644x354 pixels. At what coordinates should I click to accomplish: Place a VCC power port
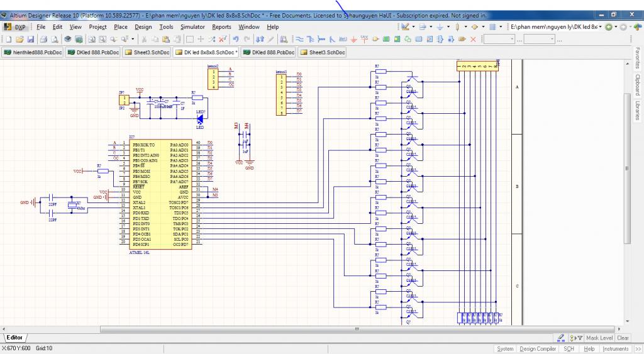coord(365,39)
